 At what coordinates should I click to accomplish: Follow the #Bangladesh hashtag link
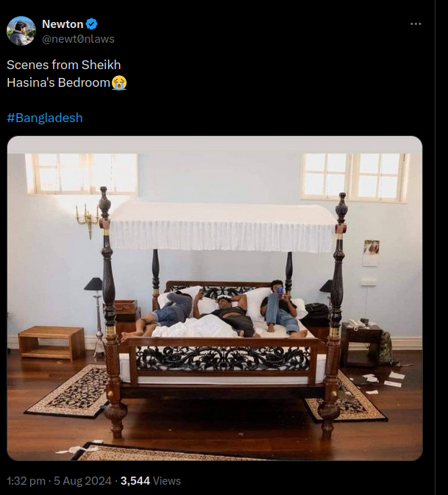(45, 118)
